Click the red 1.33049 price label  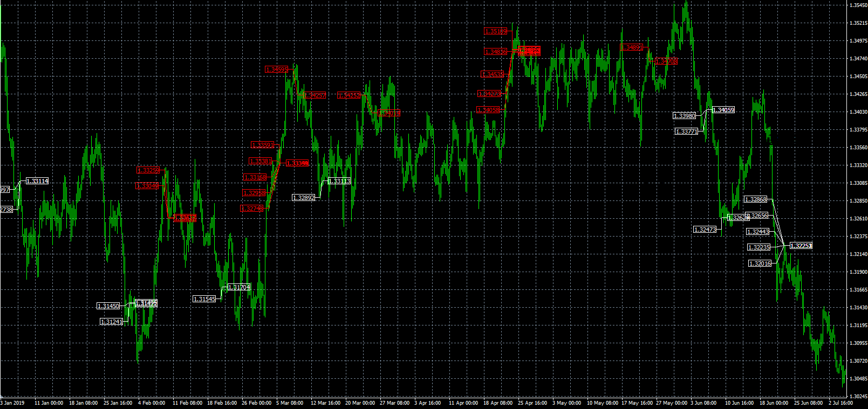tap(147, 186)
